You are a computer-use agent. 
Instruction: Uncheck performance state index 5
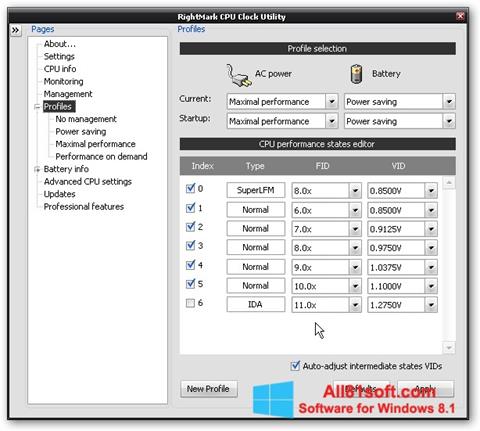coord(190,284)
